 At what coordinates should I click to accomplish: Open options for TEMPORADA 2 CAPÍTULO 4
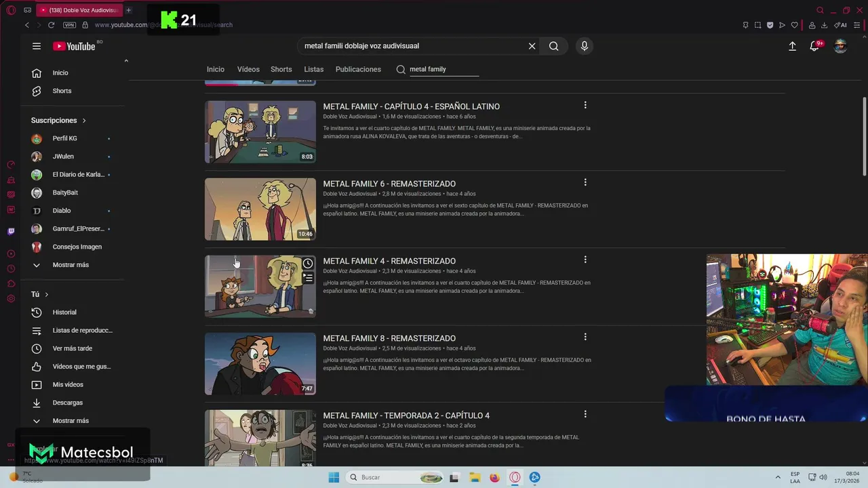pos(585,414)
